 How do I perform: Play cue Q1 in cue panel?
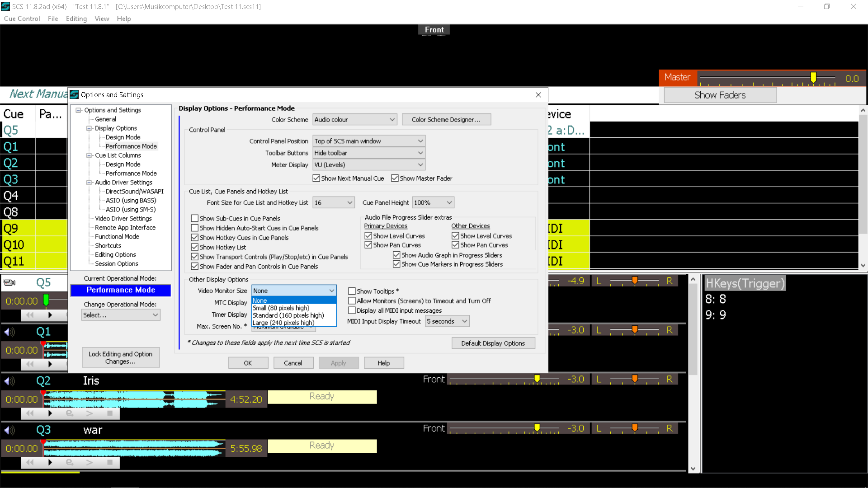tap(50, 364)
